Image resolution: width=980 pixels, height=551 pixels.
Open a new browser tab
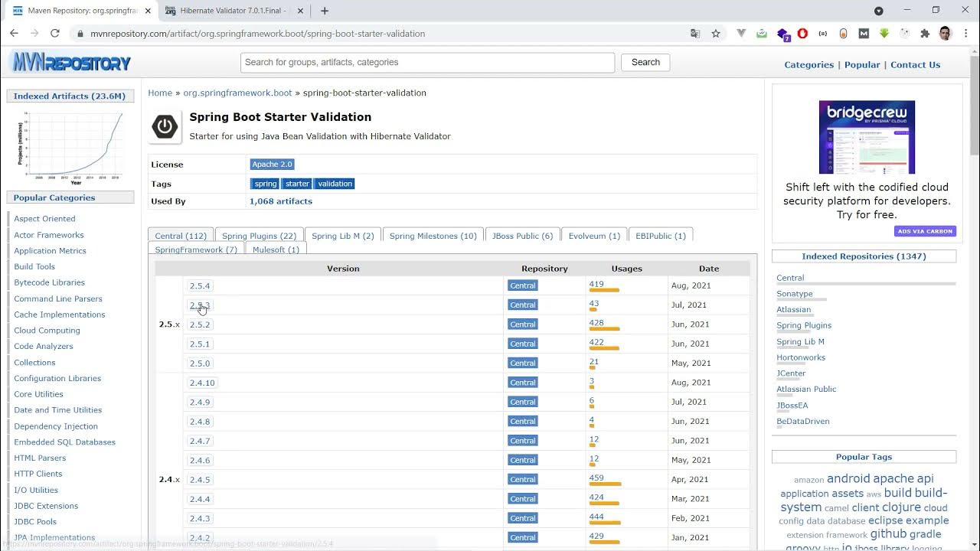[325, 11]
